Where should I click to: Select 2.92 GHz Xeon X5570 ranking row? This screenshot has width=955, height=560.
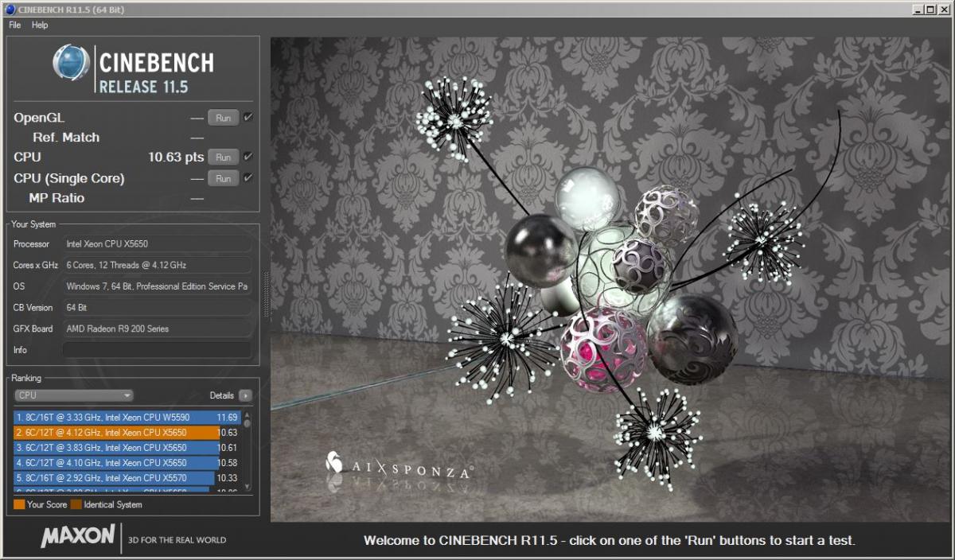point(127,477)
